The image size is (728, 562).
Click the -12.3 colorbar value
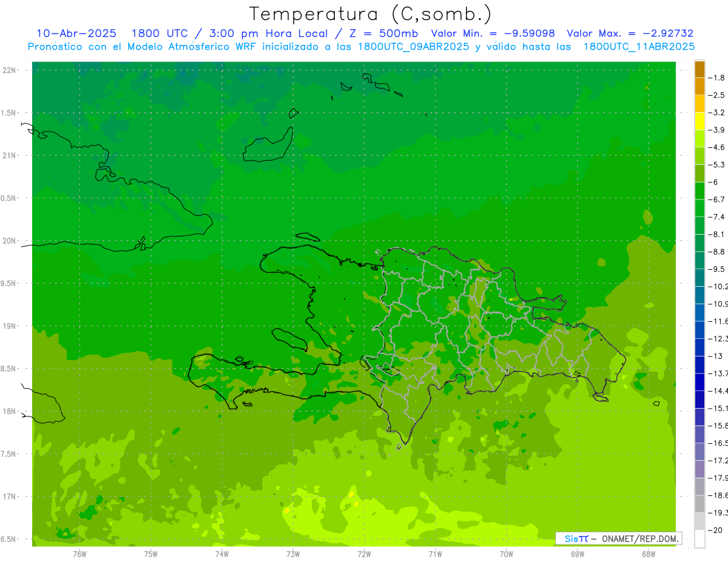(x=718, y=338)
